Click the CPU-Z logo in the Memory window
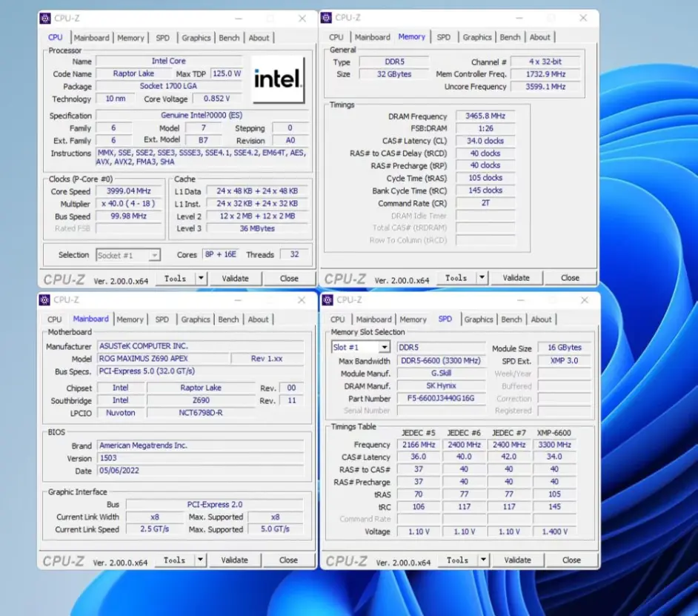698x616 pixels. [x=345, y=277]
